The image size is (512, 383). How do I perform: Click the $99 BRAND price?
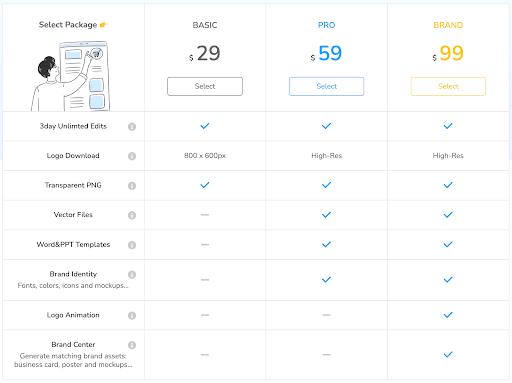448,53
